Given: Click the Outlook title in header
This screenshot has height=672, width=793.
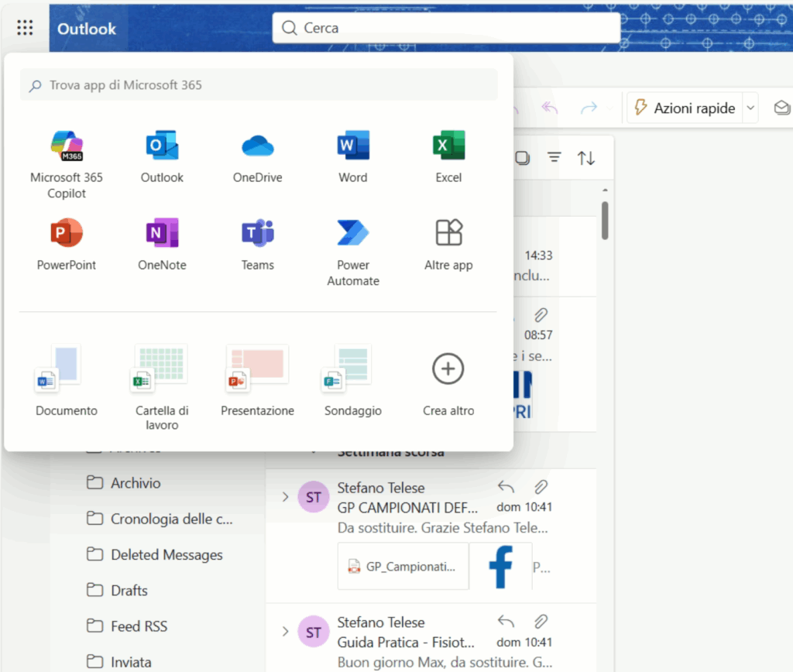Looking at the screenshot, I should (x=87, y=29).
